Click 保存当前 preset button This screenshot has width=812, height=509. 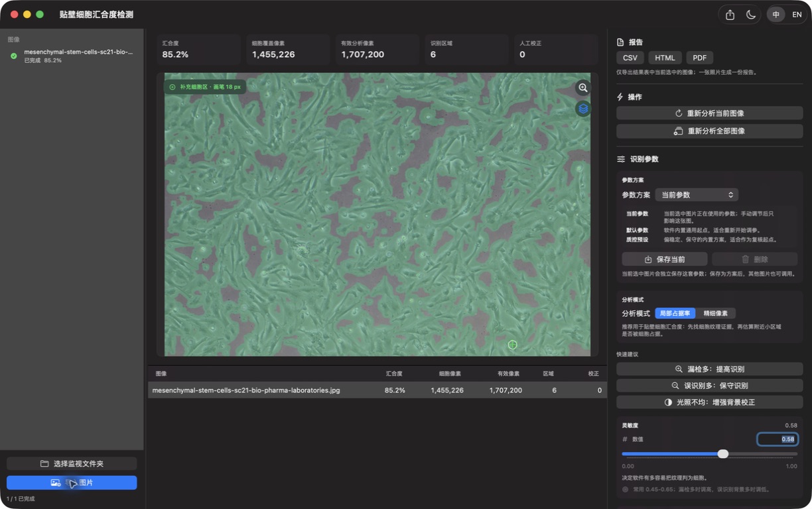tap(665, 259)
